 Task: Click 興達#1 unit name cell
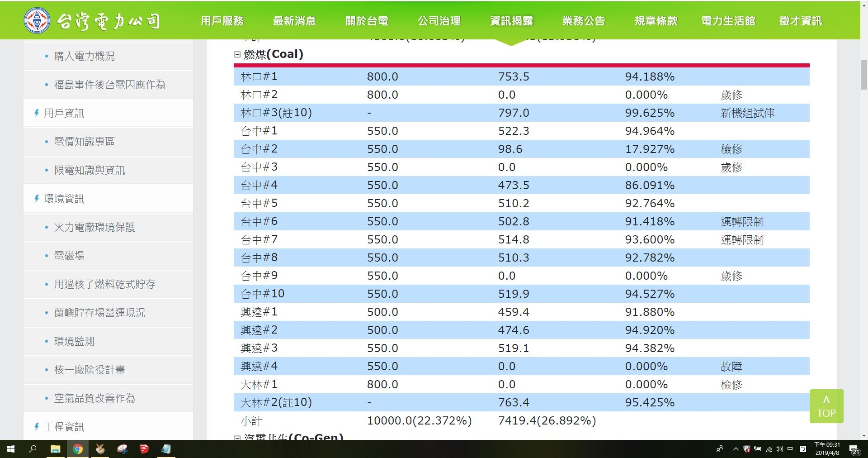tap(259, 312)
